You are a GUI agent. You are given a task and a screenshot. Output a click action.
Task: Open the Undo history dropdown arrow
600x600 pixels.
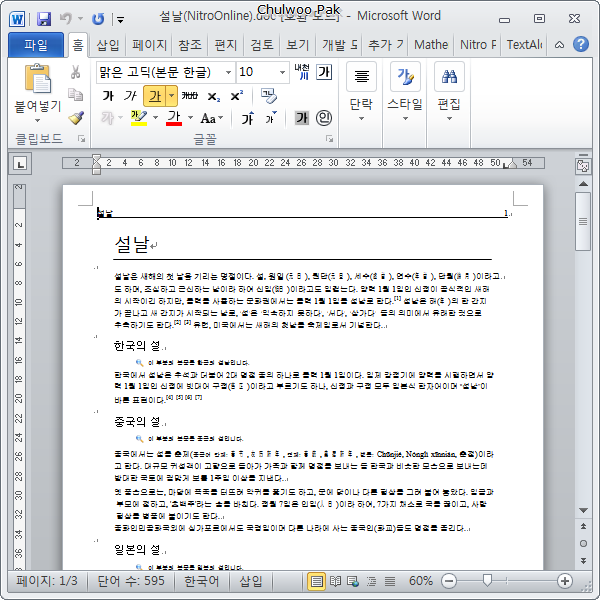click(x=80, y=18)
